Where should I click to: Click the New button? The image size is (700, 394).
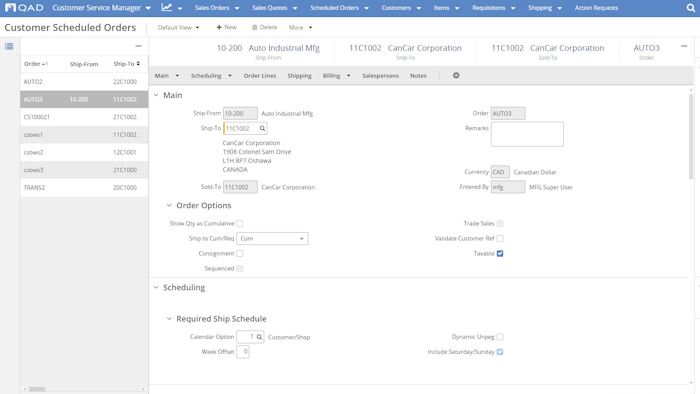pos(226,27)
